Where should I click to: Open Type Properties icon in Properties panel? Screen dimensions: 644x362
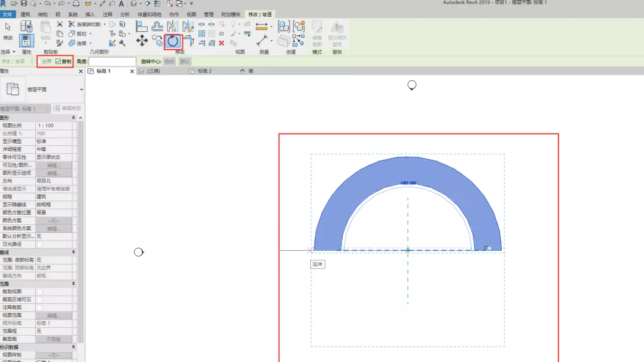point(26,26)
